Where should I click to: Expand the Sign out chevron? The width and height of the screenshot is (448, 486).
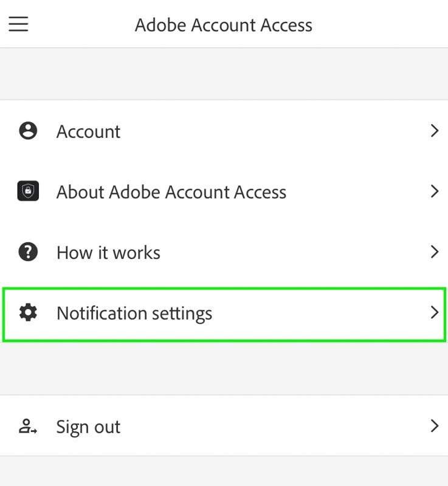(435, 426)
